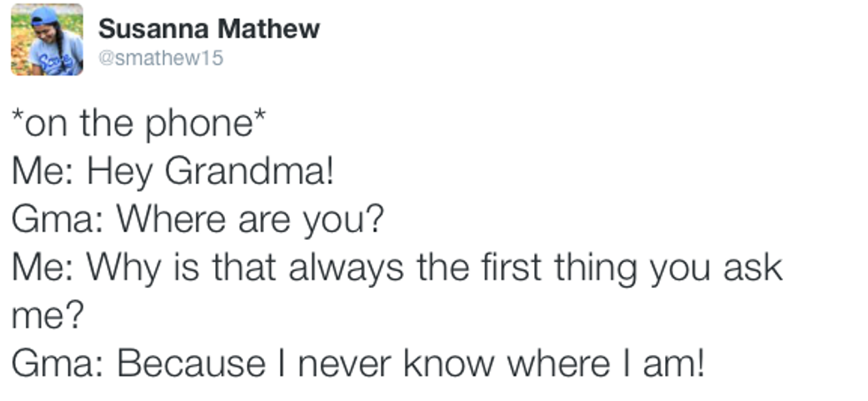Click the "Gma: Where are you?" line

(198, 219)
